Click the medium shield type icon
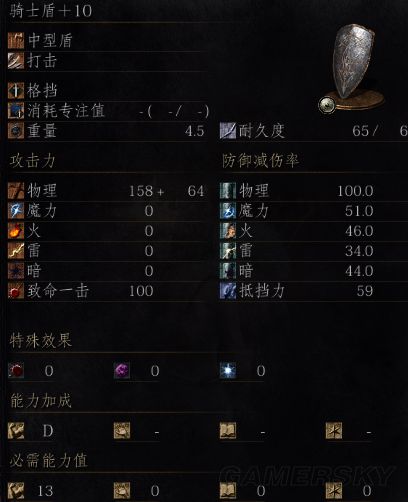 click(x=16, y=40)
